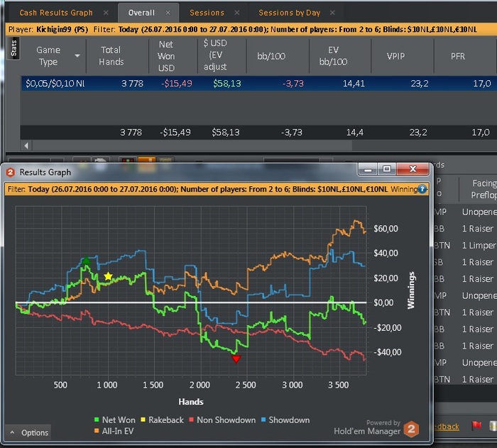Click the Hold'em Manager 2 logo in Results Graph title
This screenshot has height=448, width=497.
[10, 172]
